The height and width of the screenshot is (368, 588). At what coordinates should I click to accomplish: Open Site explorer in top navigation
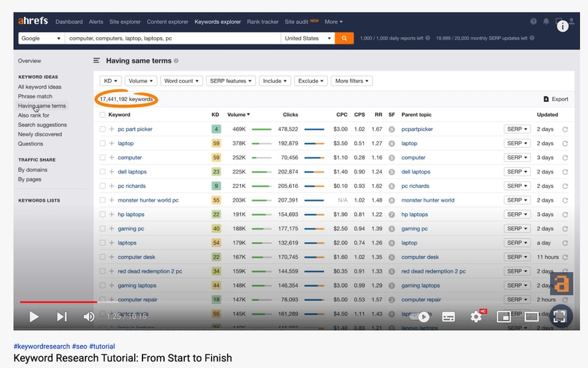point(125,22)
